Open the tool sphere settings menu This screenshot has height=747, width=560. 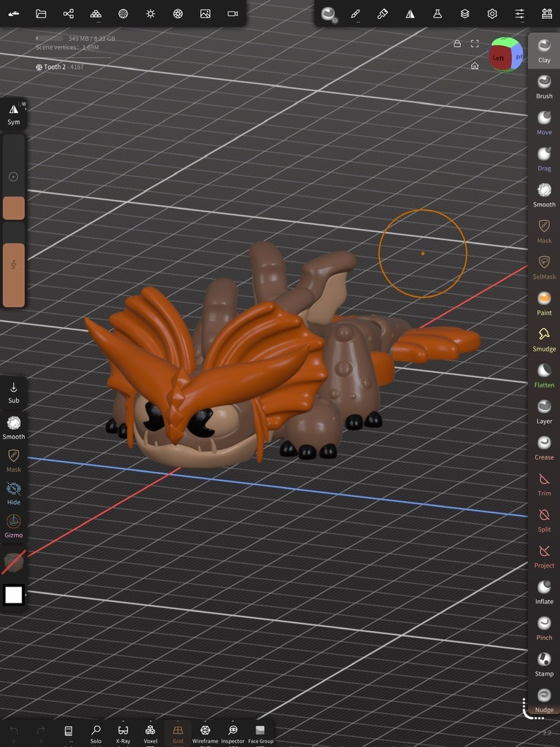point(329,14)
